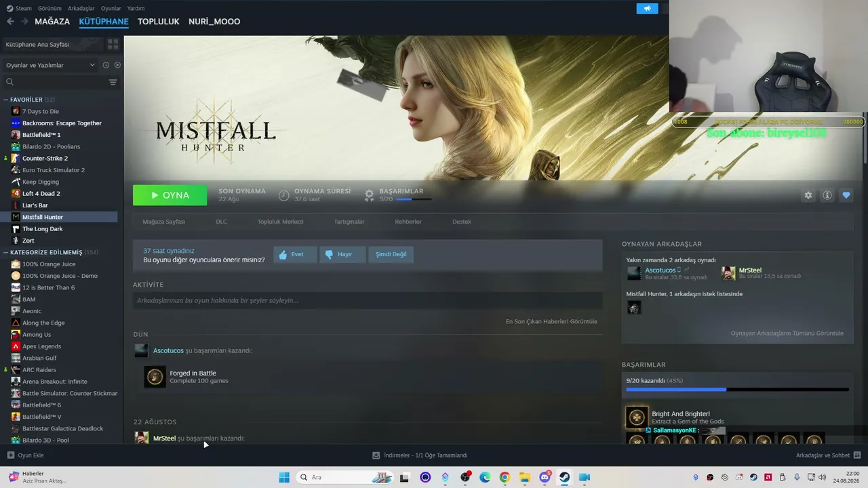
Task: Sort library by recent activity clock icon
Action: click(106, 65)
